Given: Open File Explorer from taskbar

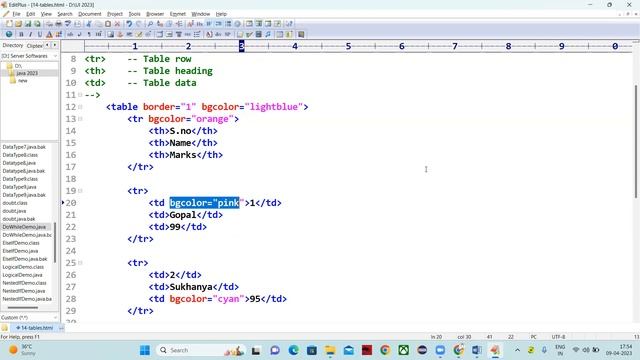Looking at the screenshot, I should click(330, 350).
